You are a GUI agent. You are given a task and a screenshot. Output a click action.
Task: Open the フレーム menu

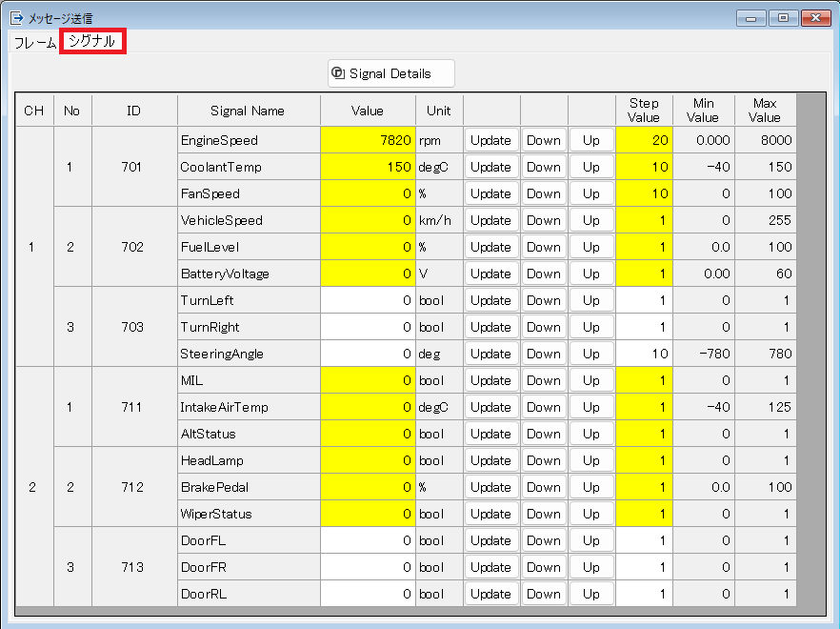point(35,42)
